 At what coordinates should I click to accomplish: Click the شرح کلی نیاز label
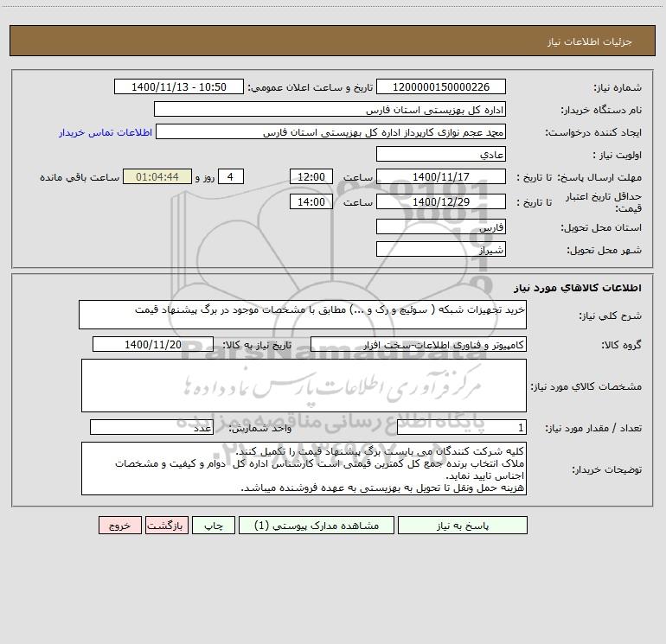(611, 316)
